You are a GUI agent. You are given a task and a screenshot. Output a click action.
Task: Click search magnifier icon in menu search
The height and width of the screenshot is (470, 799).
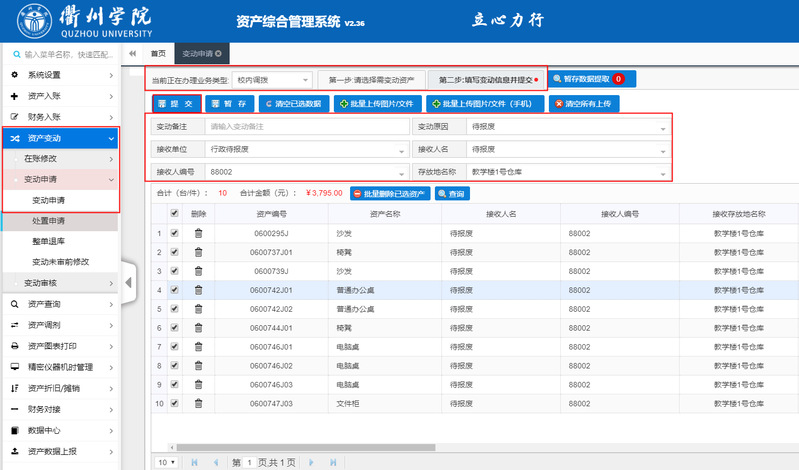(x=17, y=54)
